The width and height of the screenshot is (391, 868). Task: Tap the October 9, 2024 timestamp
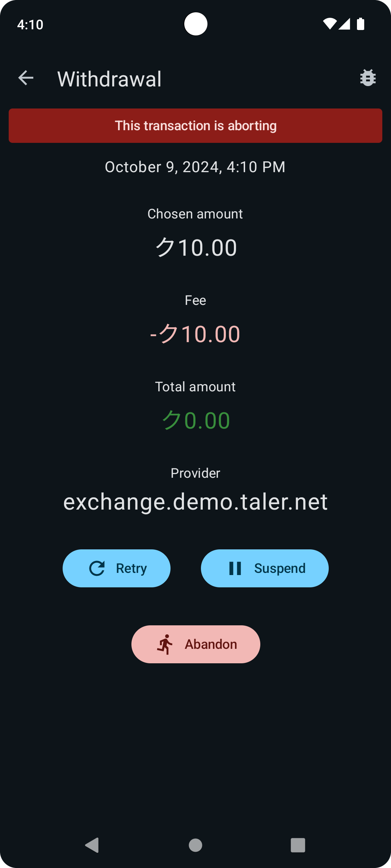(x=195, y=167)
